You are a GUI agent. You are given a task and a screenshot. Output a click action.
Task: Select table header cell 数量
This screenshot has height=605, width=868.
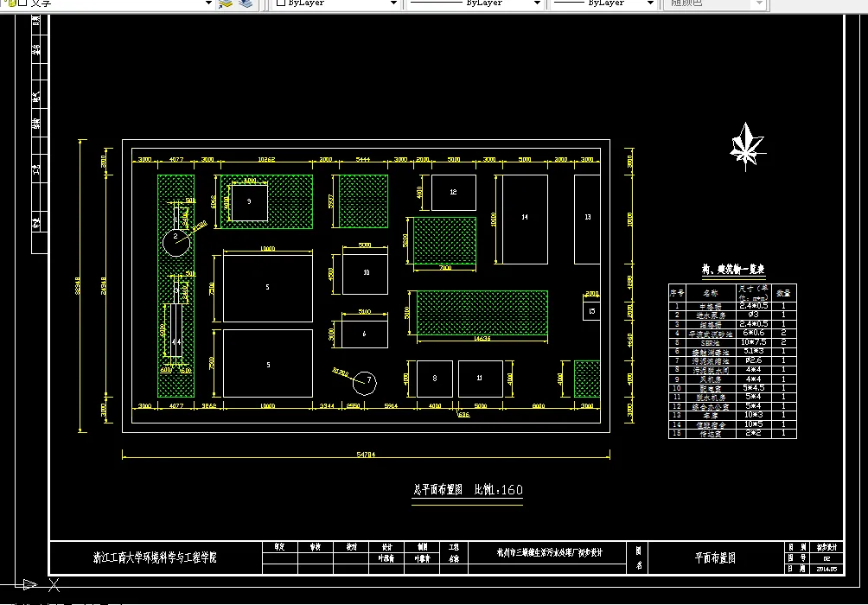coord(783,293)
